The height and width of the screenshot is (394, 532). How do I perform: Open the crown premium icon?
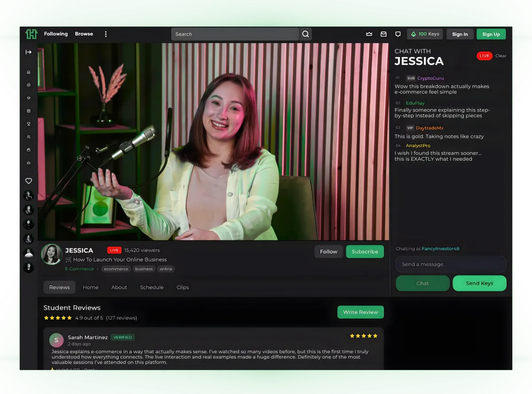[369, 34]
